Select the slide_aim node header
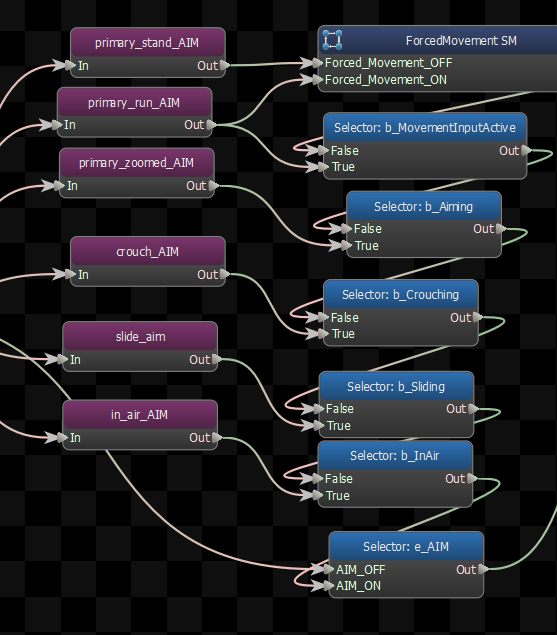The image size is (557, 635). [x=140, y=336]
